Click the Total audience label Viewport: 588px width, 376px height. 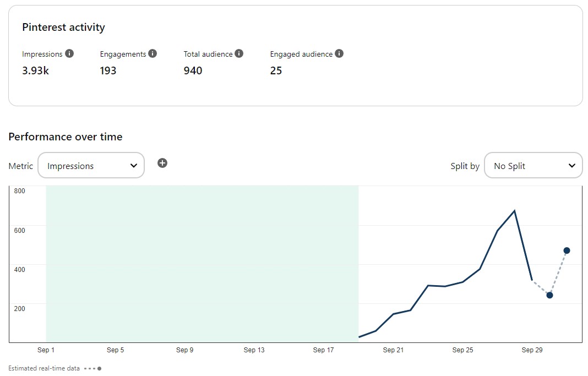click(x=208, y=54)
